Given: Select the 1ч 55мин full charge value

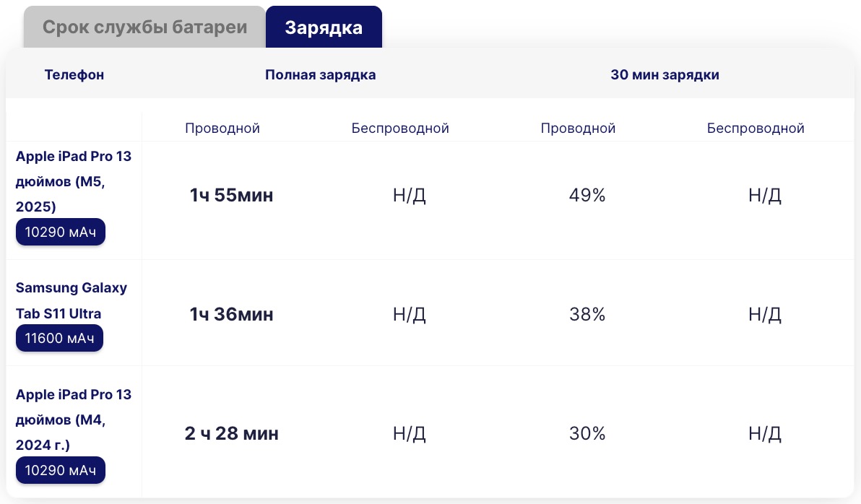Looking at the screenshot, I should 231,195.
